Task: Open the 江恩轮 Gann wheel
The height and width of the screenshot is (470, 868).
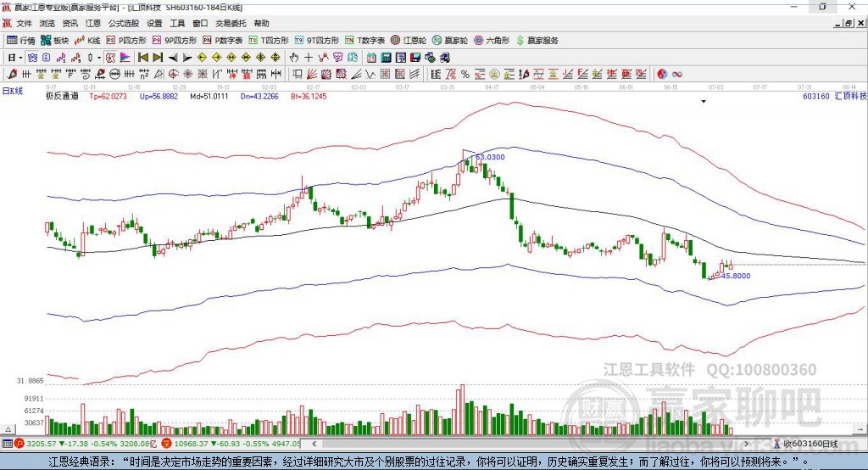Action: pyautogui.click(x=409, y=41)
